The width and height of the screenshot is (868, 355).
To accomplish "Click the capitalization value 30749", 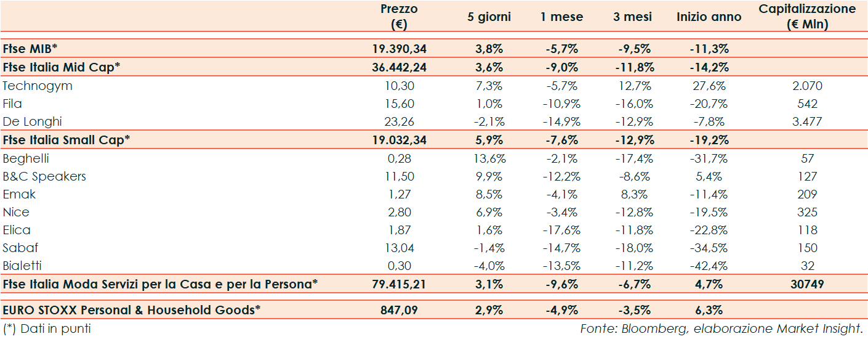I will coord(806,284).
